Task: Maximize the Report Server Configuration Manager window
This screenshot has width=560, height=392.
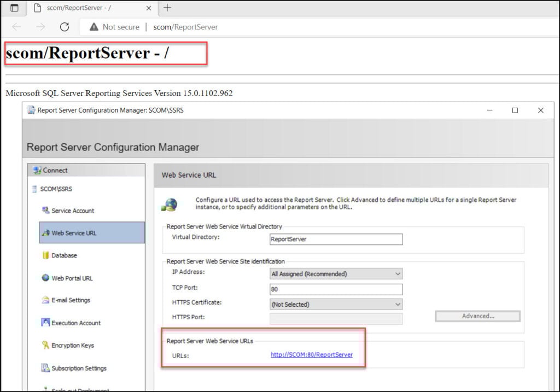Action: coord(515,110)
